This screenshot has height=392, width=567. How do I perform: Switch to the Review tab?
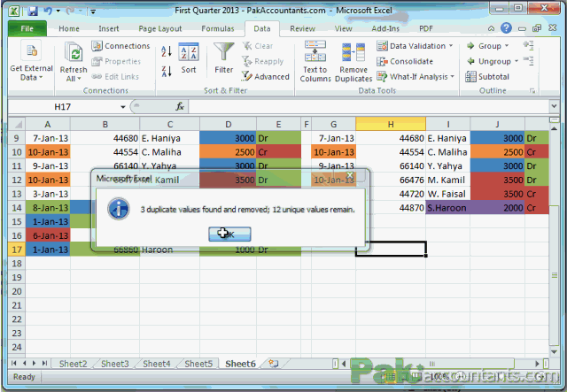[x=302, y=28]
